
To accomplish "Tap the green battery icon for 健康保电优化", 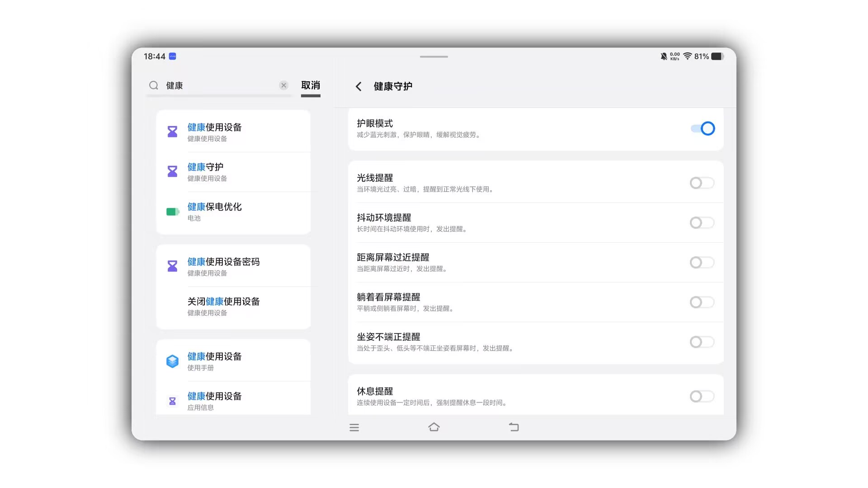I will click(x=172, y=211).
